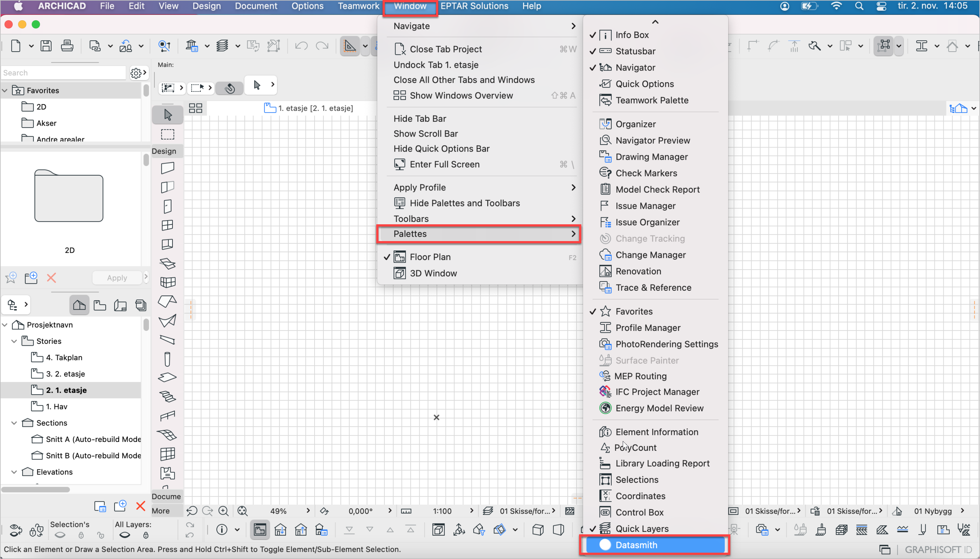This screenshot has height=559, width=980.
Task: Open View Map icon in Navigator
Action: tap(100, 305)
